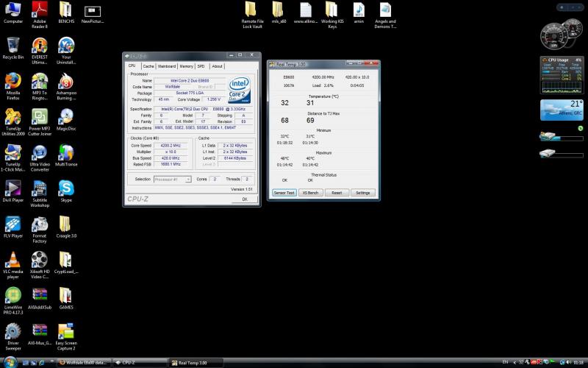Click the Core Speed value field
Screen dimensions: 588x368
pos(171,145)
